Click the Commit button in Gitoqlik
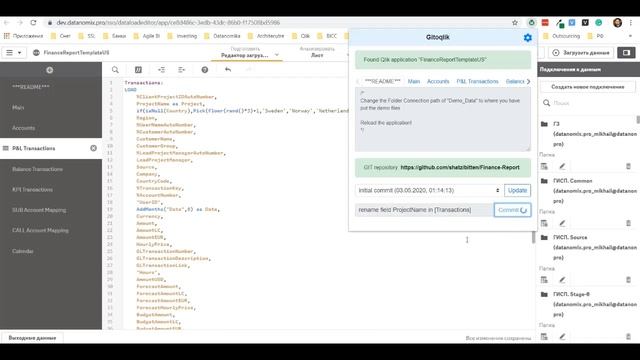 point(512,210)
